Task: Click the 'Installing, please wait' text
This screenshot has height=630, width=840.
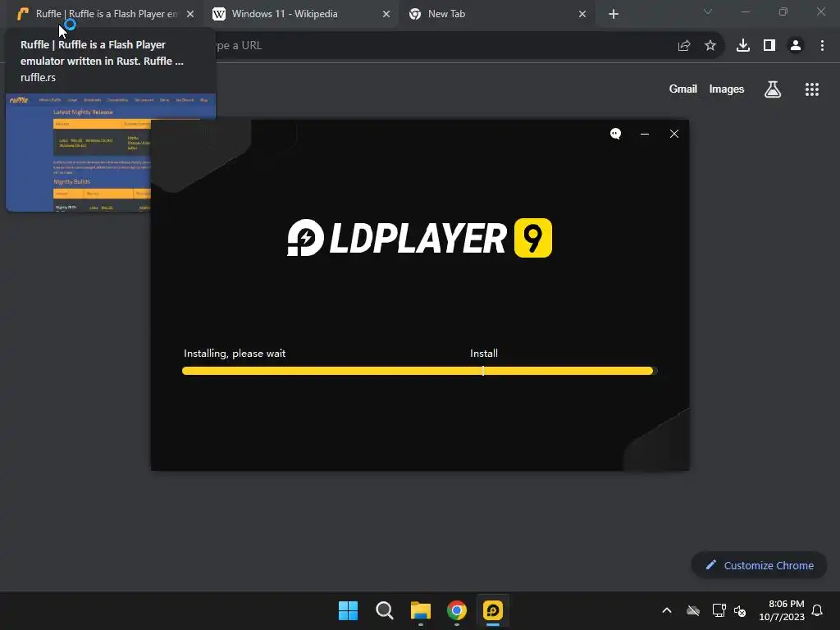Action: click(x=235, y=354)
